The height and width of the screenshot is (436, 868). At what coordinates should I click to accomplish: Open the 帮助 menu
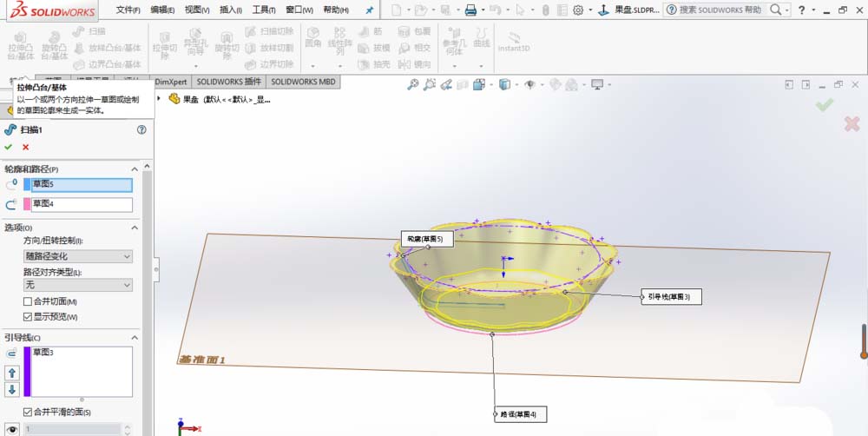point(336,10)
